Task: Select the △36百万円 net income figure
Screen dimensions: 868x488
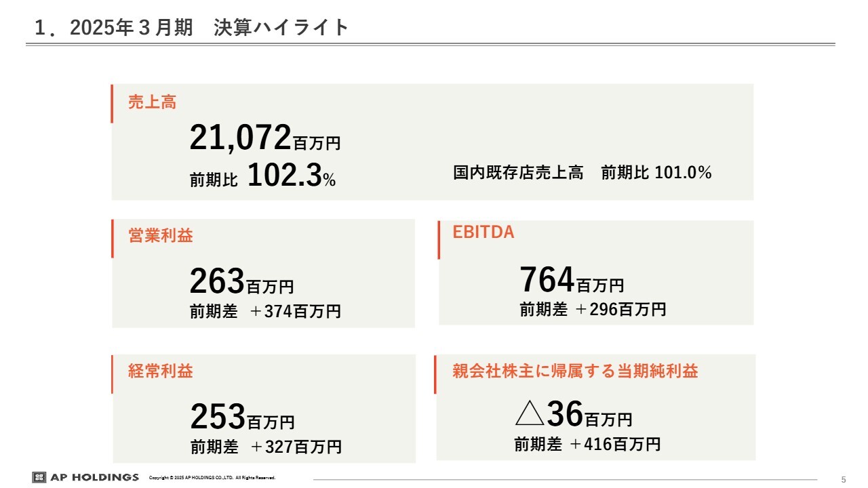Action: click(574, 415)
